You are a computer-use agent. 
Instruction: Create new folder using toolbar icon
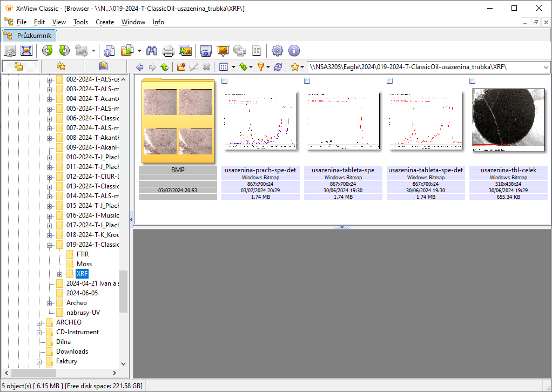tap(181, 67)
